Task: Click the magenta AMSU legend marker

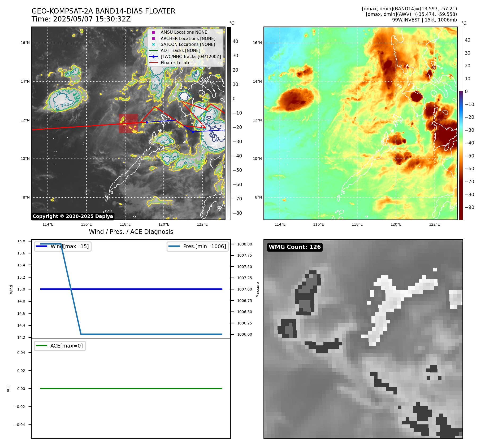Action: click(x=153, y=32)
